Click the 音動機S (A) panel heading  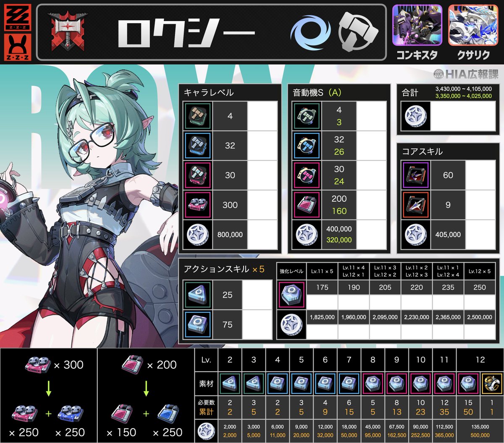(x=317, y=93)
